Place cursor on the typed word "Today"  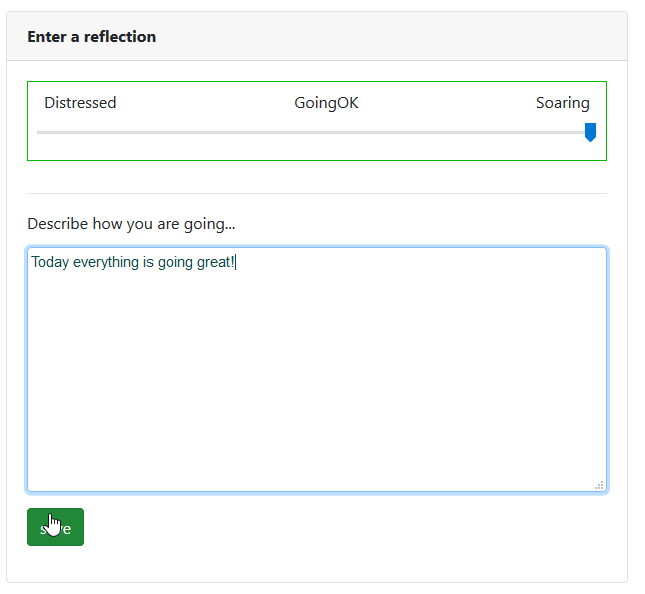click(x=50, y=263)
